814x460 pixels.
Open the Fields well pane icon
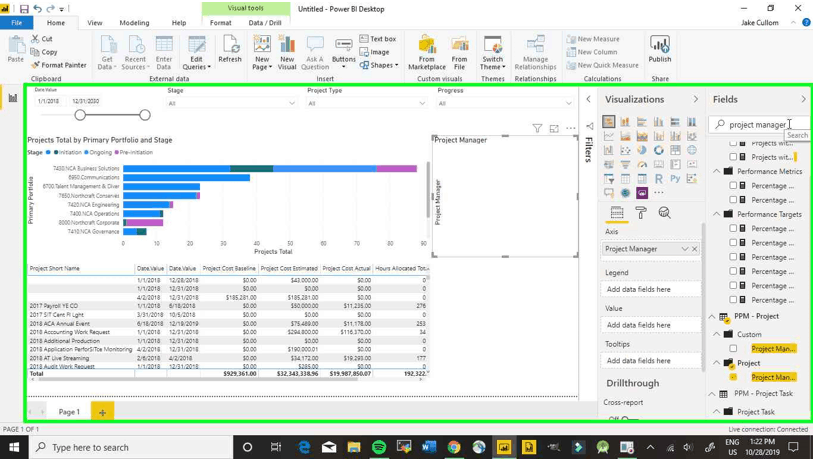[x=617, y=212]
